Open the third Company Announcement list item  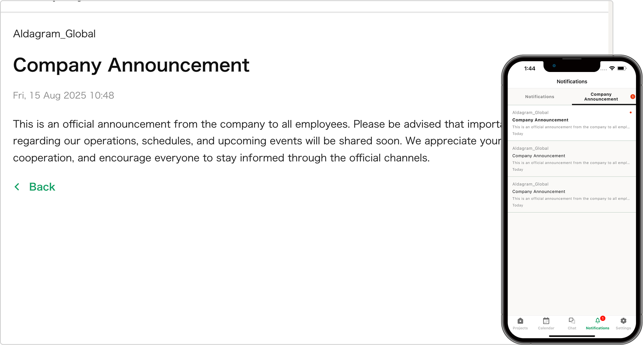[x=571, y=195]
